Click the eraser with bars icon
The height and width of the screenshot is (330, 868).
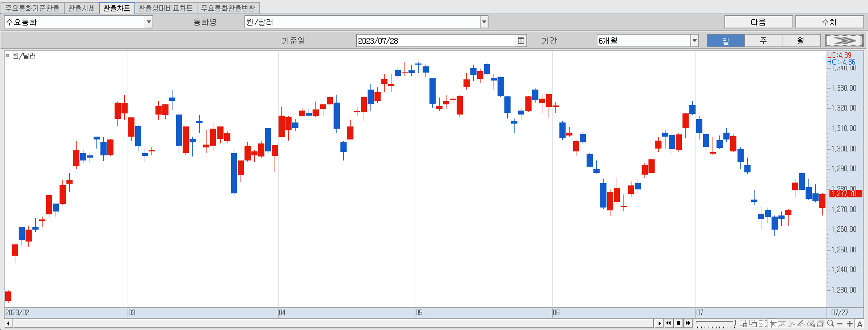click(811, 324)
